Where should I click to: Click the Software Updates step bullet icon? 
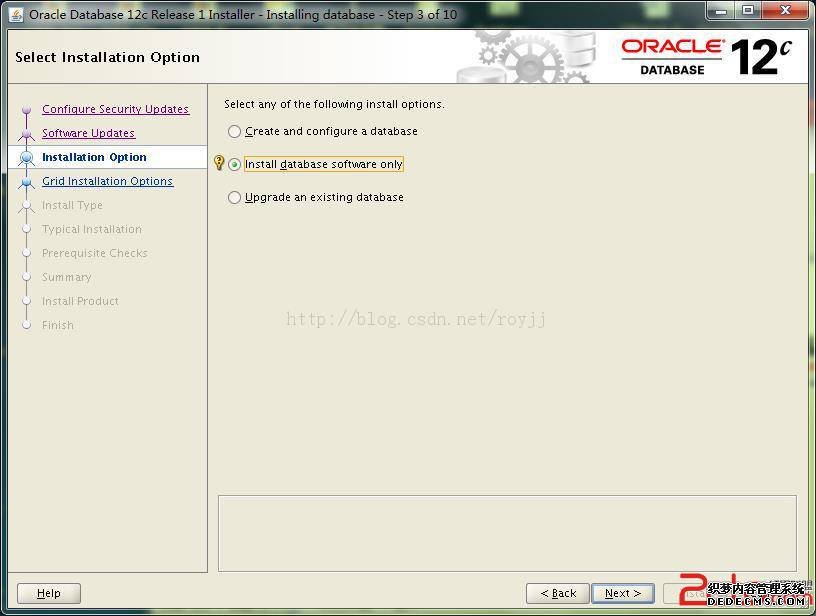[x=27, y=134]
